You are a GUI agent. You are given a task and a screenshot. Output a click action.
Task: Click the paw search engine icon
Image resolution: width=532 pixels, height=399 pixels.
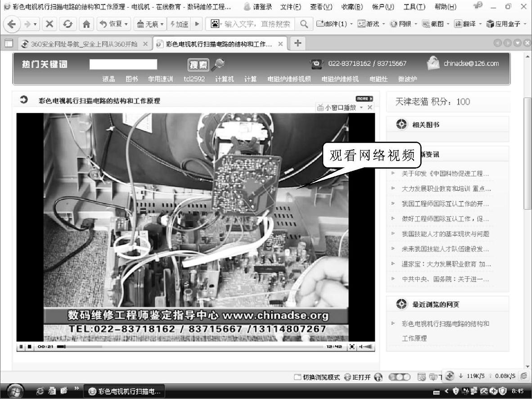216,24
